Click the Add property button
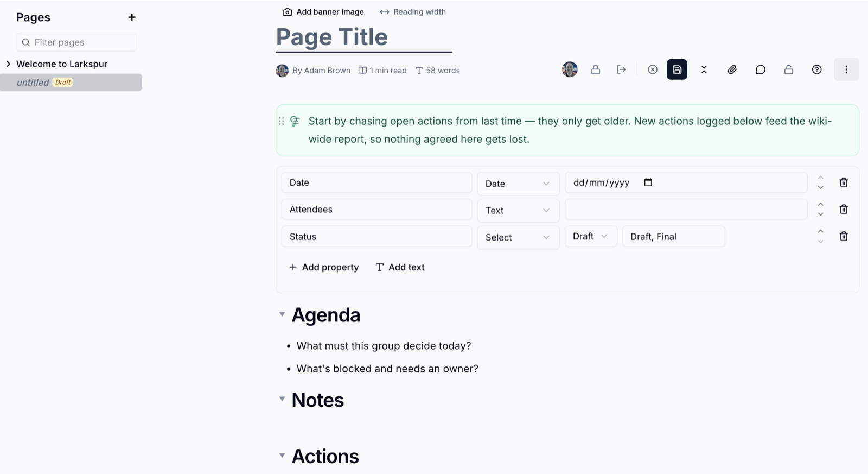 (324, 267)
